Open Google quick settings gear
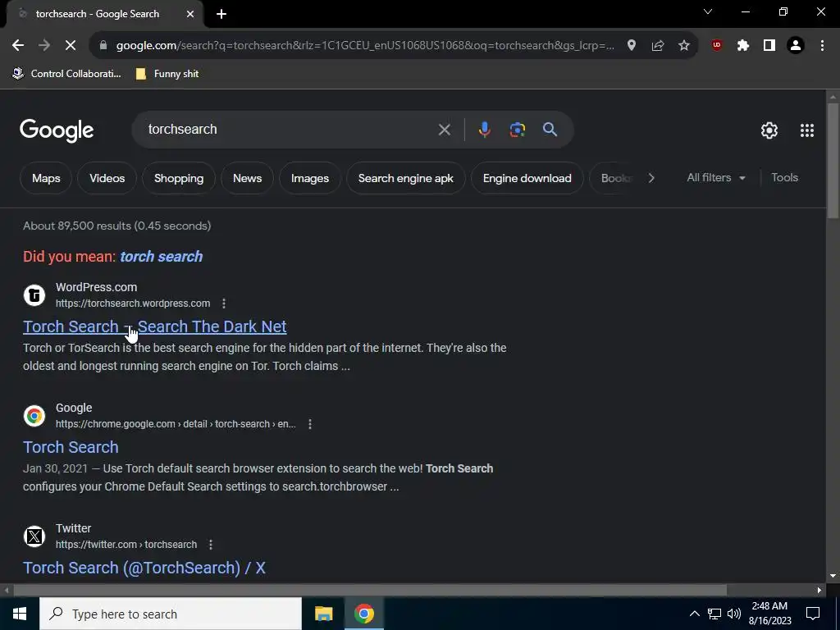Screen dimensions: 840x630 click(769, 130)
